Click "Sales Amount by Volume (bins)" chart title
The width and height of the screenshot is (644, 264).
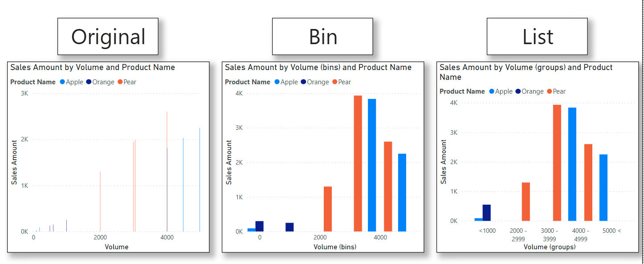click(318, 67)
